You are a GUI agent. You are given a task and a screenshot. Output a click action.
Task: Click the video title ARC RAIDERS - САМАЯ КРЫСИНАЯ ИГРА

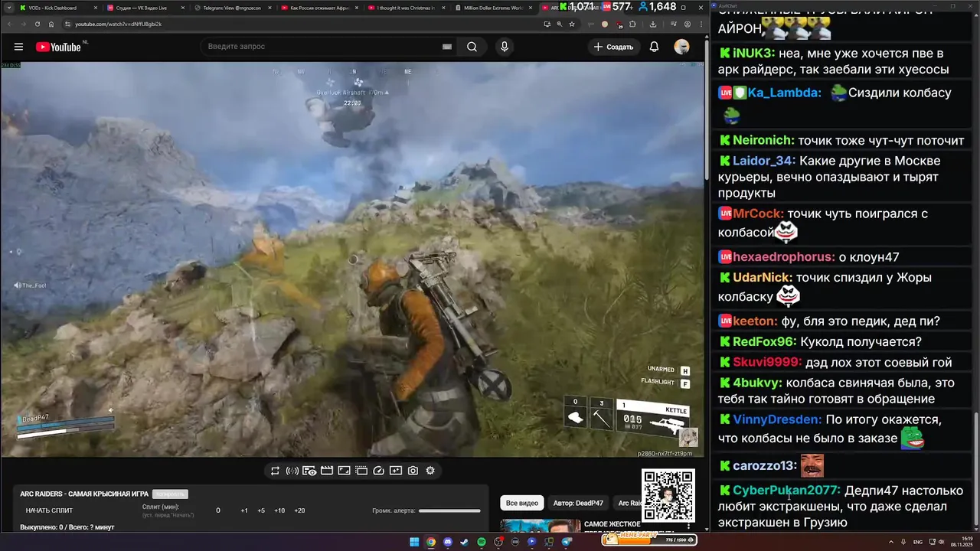pyautogui.click(x=84, y=494)
